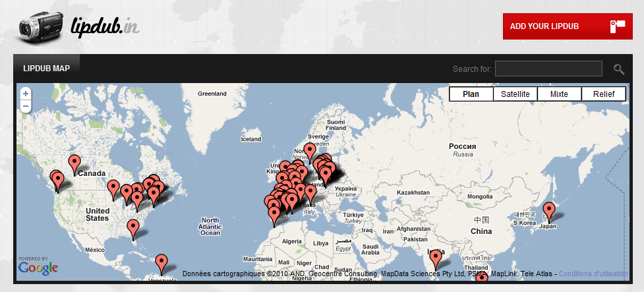Switch map to Mixte view

(x=560, y=94)
